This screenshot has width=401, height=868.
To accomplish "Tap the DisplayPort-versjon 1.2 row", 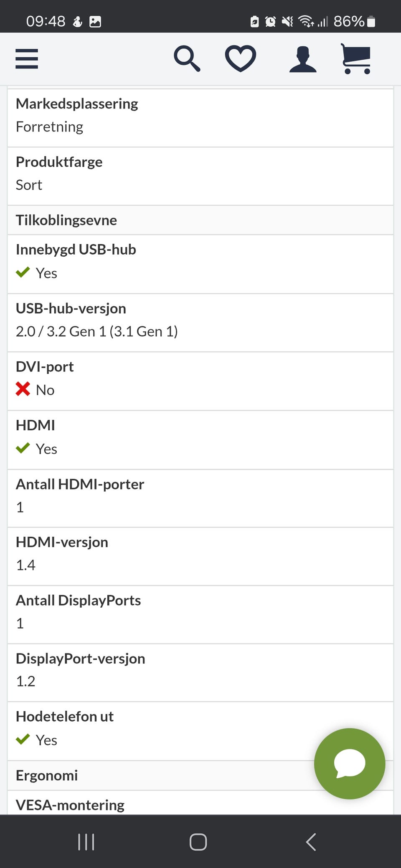I will (200, 672).
